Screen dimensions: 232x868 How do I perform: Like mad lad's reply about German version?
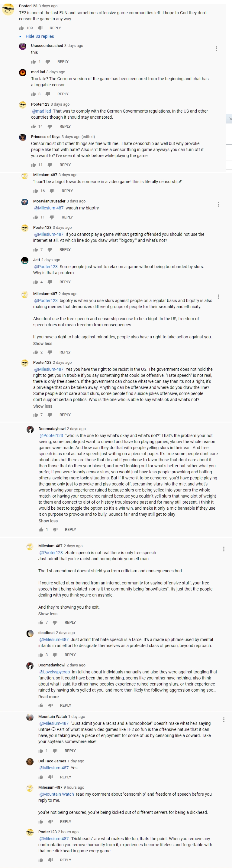tap(33, 94)
